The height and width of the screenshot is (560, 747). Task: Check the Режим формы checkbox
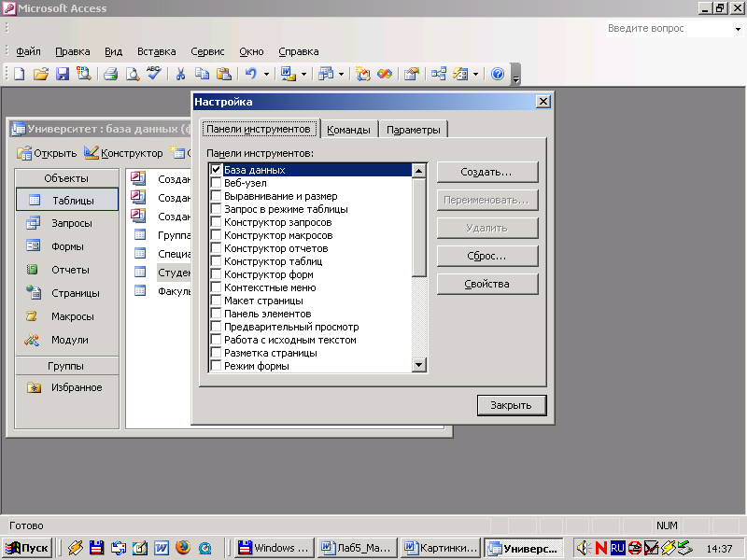tap(216, 366)
